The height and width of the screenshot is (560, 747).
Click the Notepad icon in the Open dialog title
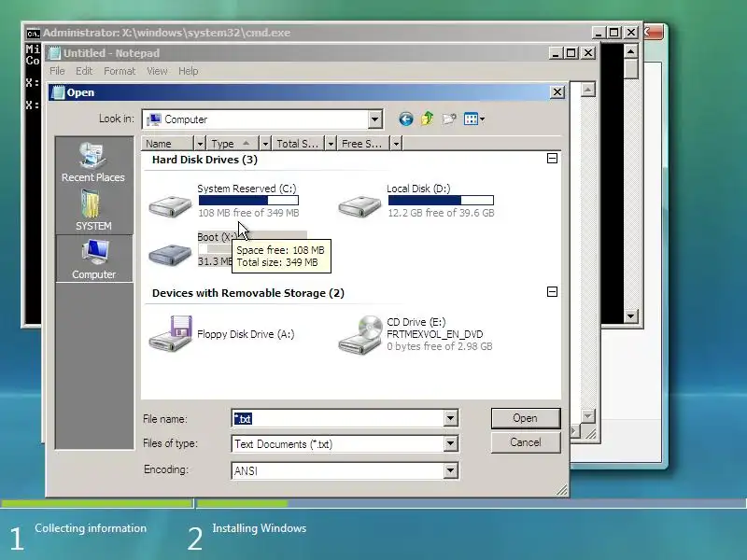coord(58,92)
